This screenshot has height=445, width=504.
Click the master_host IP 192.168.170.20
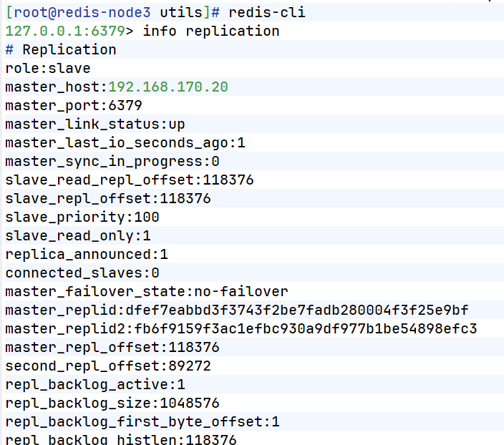point(168,87)
